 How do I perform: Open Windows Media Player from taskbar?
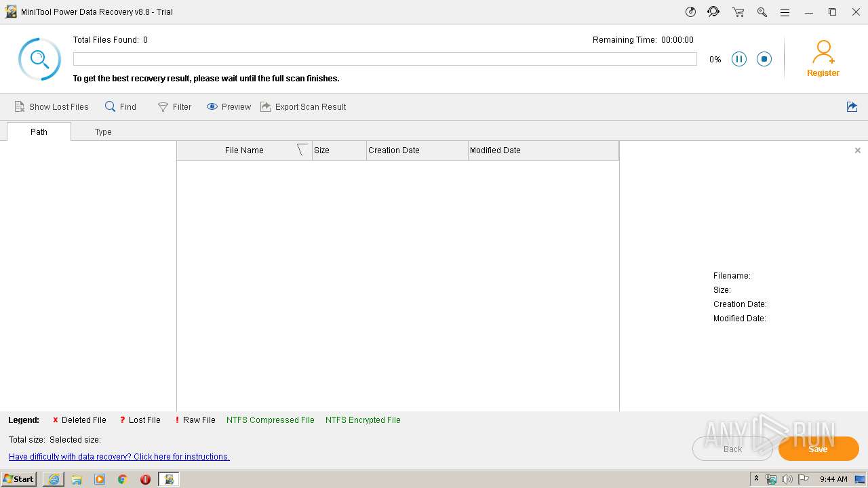100,479
